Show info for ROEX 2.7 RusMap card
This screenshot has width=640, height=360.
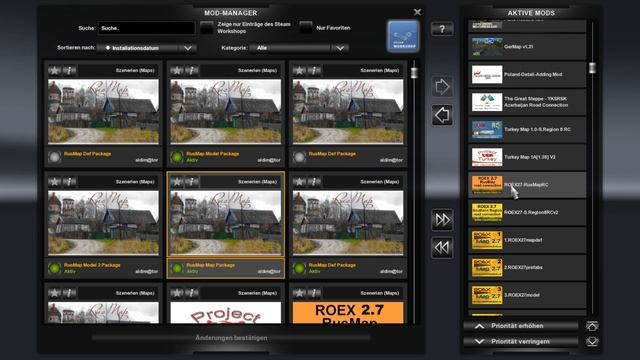click(314, 293)
